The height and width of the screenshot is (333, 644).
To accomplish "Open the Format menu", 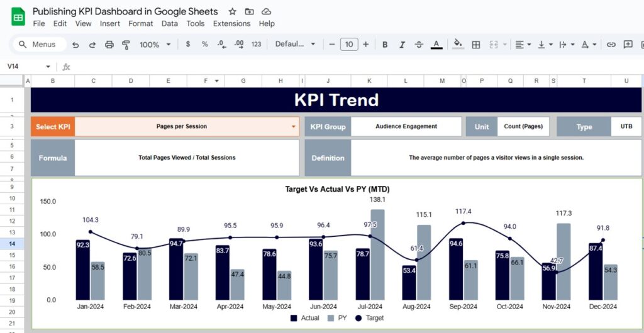I will point(141,24).
